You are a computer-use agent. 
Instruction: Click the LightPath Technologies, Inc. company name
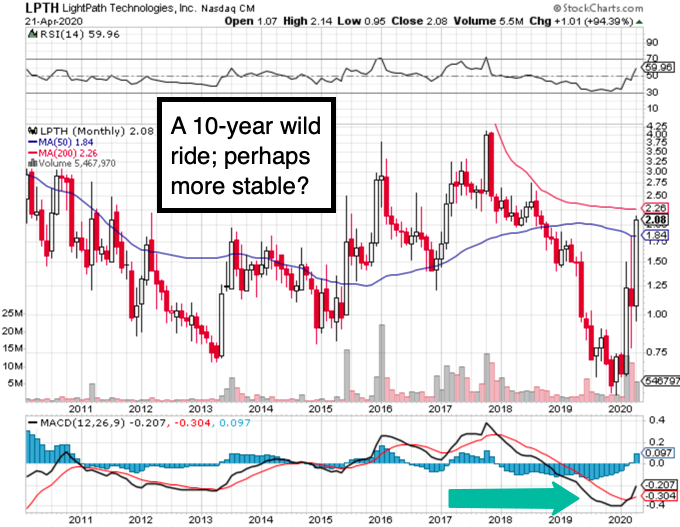(x=130, y=8)
